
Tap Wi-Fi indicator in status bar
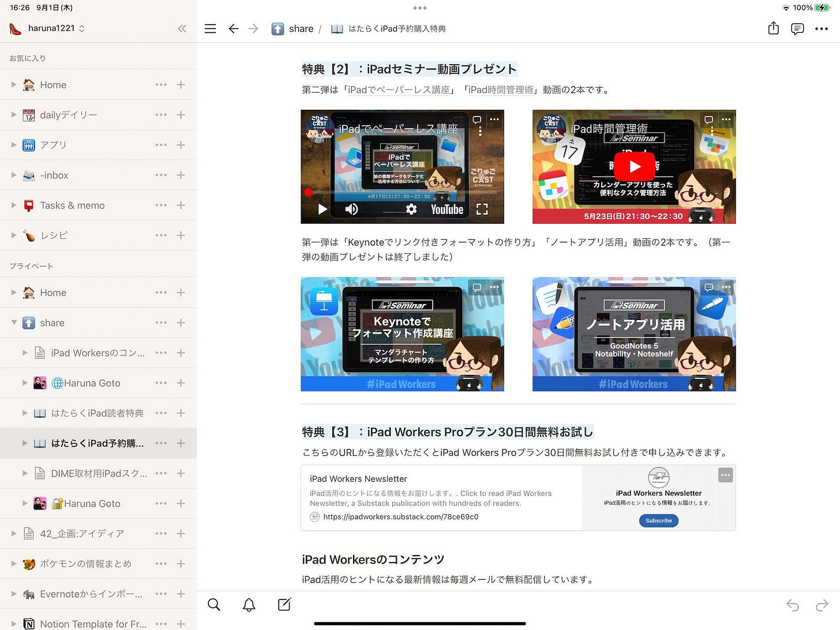point(786,7)
